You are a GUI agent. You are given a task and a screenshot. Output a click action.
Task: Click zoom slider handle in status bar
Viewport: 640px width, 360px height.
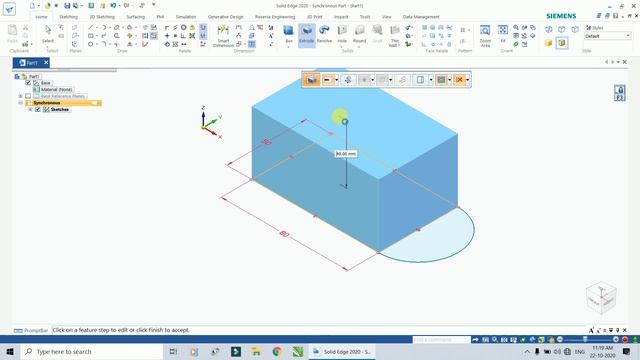coord(585,339)
